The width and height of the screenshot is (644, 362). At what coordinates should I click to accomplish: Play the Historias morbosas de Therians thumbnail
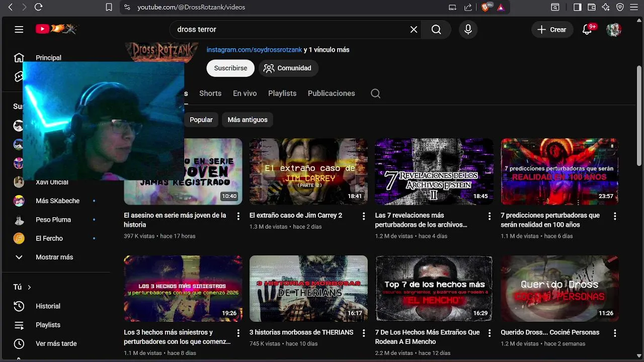(308, 289)
